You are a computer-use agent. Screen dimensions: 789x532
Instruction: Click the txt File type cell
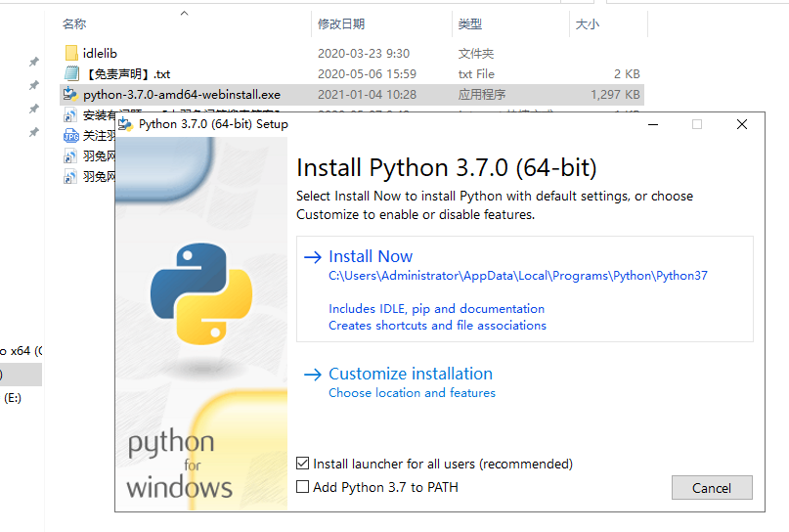click(x=476, y=74)
